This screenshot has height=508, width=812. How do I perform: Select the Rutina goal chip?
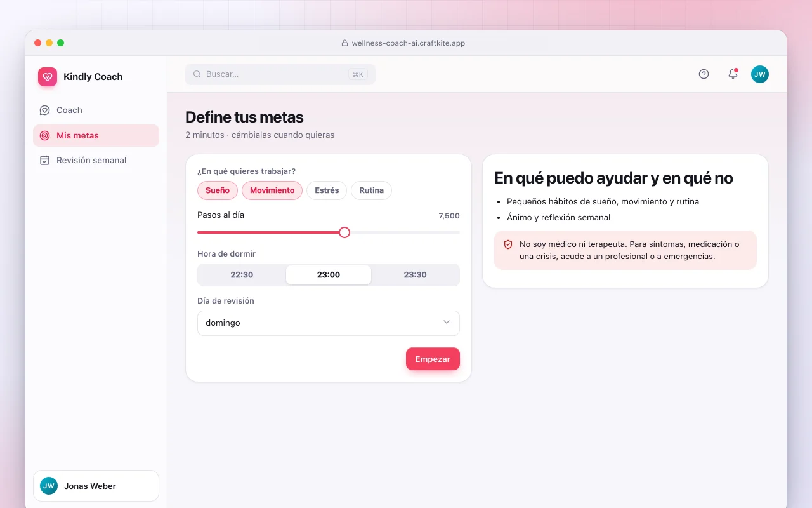(x=372, y=190)
